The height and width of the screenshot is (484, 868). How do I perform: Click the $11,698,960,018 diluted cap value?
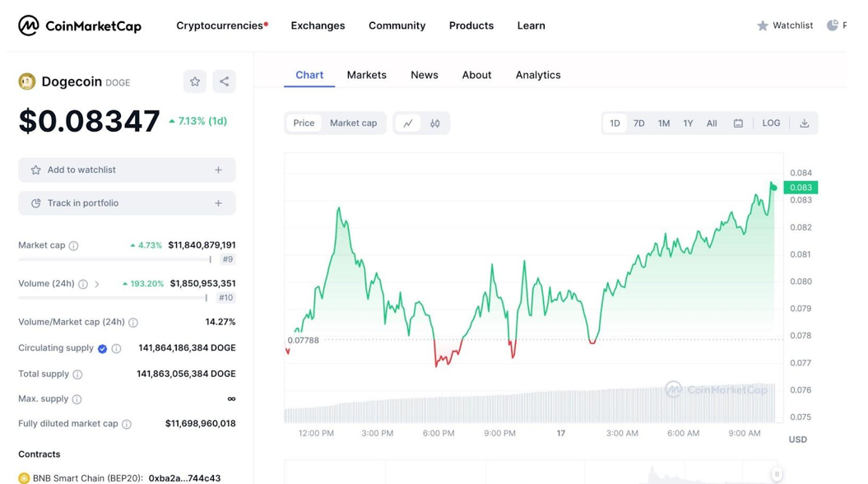tap(201, 424)
